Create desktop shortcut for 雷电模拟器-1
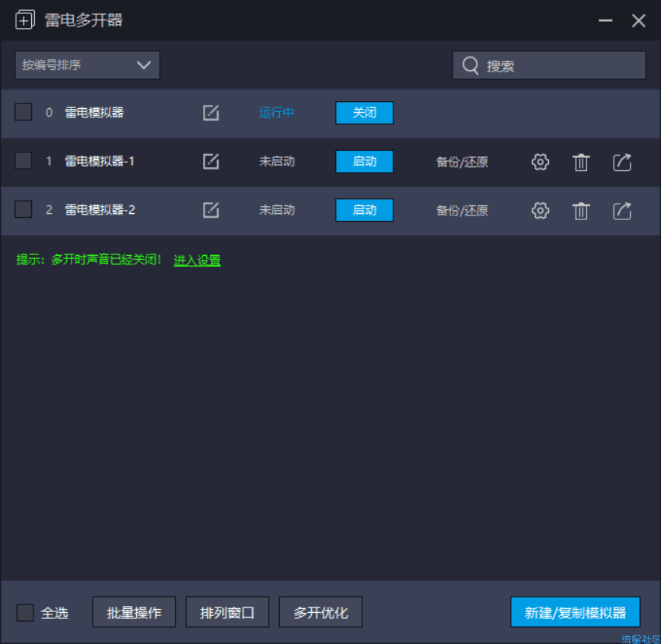The height and width of the screenshot is (644, 661). click(x=622, y=162)
